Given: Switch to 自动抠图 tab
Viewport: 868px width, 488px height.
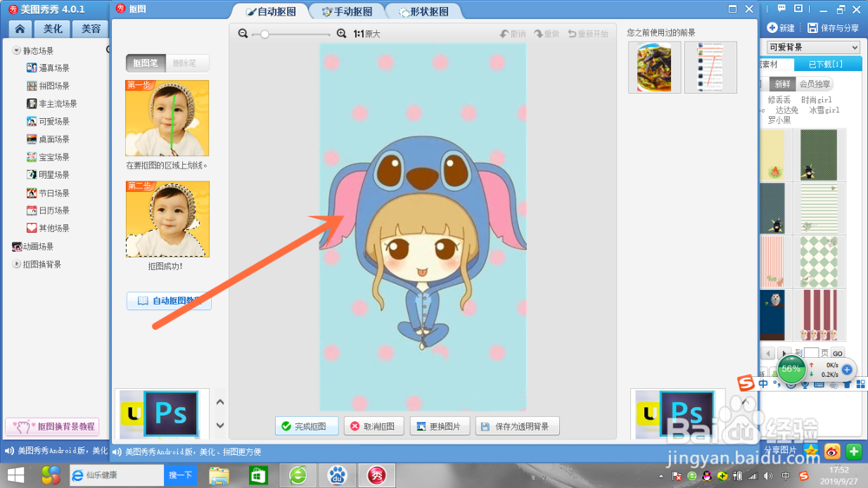Looking at the screenshot, I should [x=271, y=11].
